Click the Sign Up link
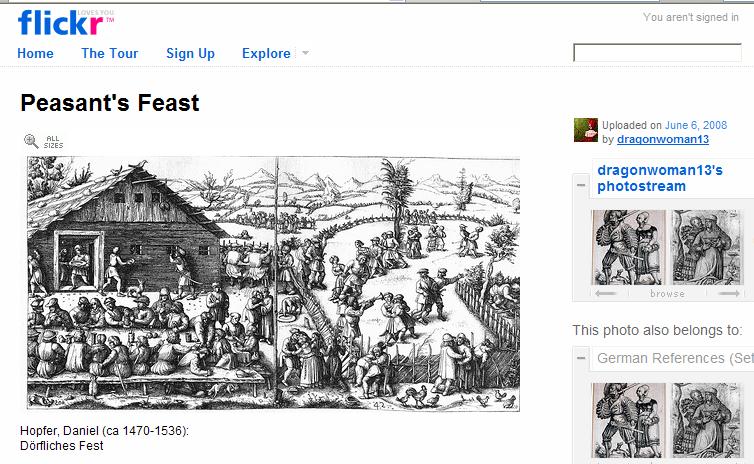 190,53
